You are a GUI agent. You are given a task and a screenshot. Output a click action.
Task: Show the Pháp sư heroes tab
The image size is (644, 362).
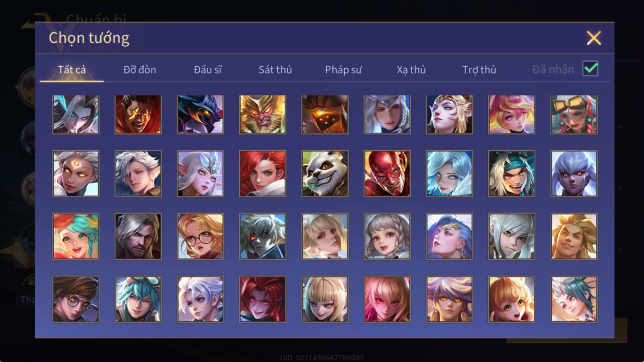(x=343, y=70)
